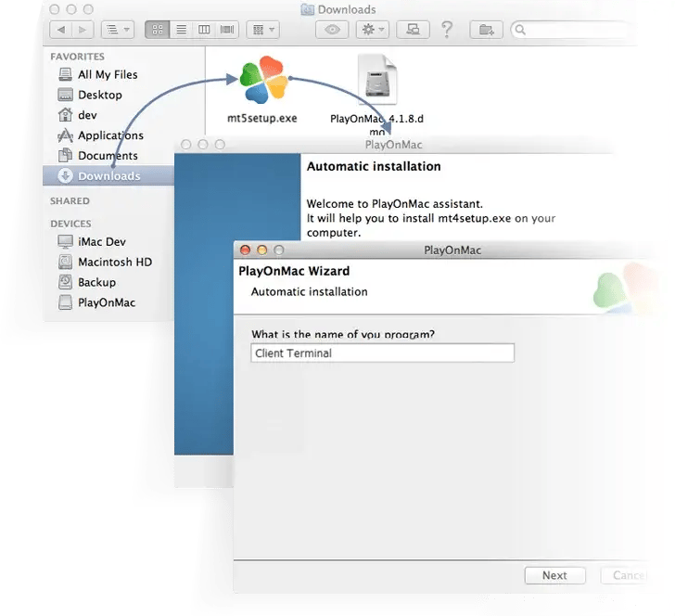Click the program name text field
Image resolution: width=675 pixels, height=616 pixels.
[382, 353]
